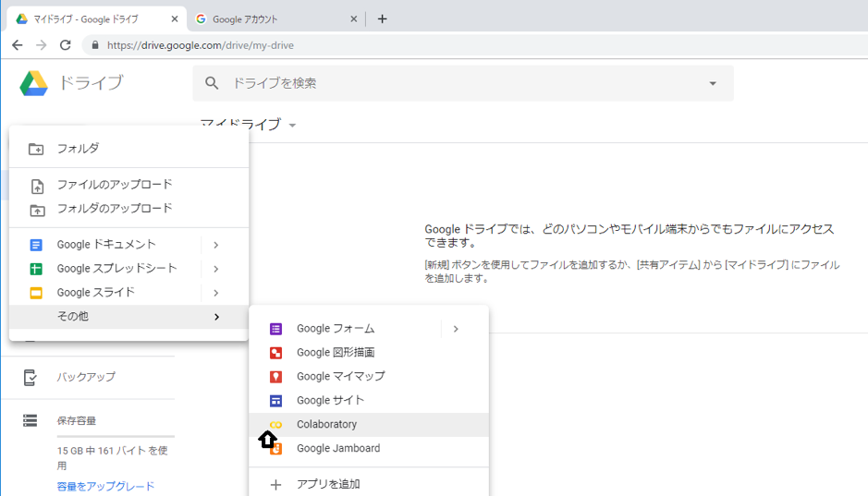Open 保存容量 in the sidebar
The height and width of the screenshot is (496, 868).
(77, 421)
